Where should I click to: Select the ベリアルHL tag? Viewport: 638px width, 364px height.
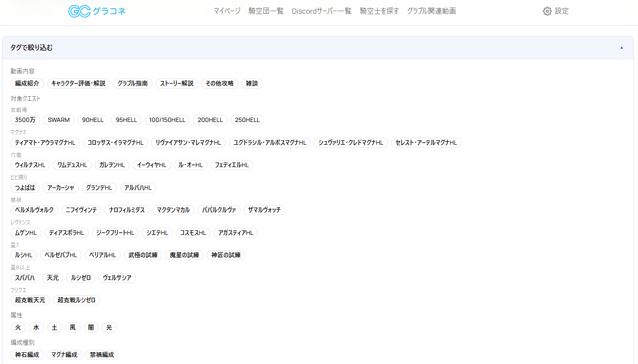102,255
